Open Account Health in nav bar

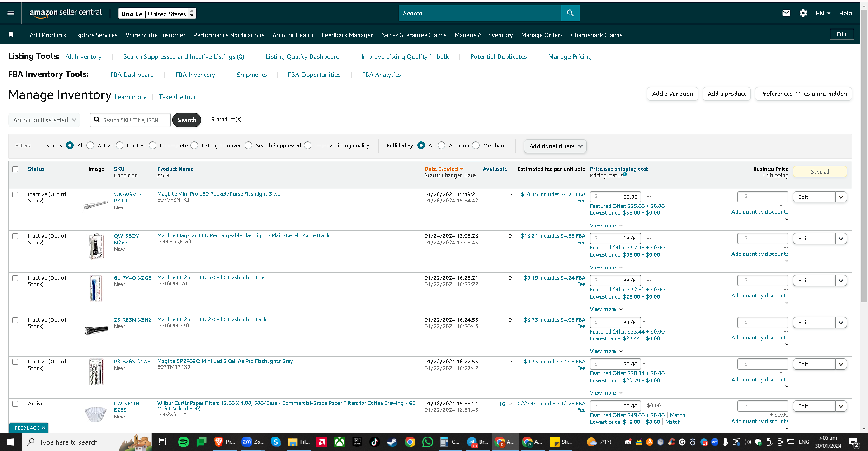pyautogui.click(x=293, y=35)
